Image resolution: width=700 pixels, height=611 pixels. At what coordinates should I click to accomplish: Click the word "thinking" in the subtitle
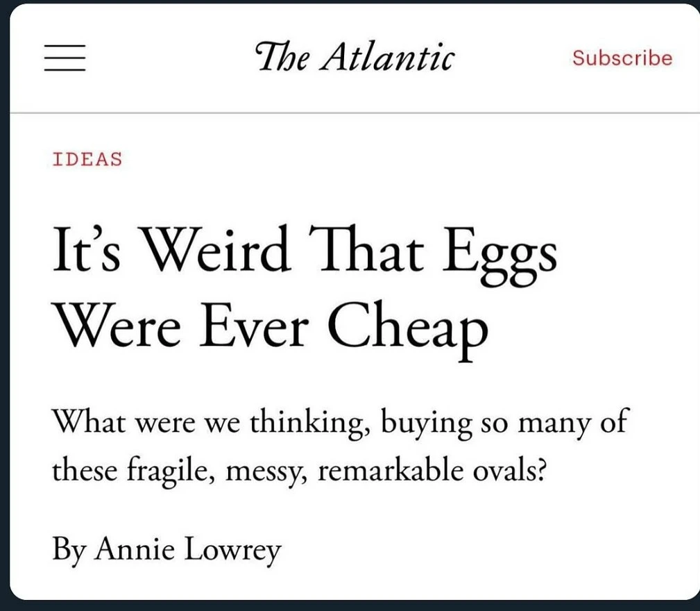click(x=307, y=422)
